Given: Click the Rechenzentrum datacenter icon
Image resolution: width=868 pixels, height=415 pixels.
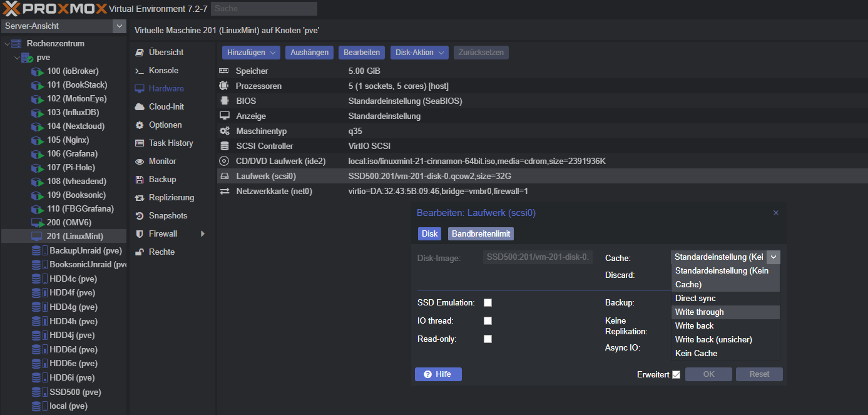Looking at the screenshot, I should click(16, 43).
